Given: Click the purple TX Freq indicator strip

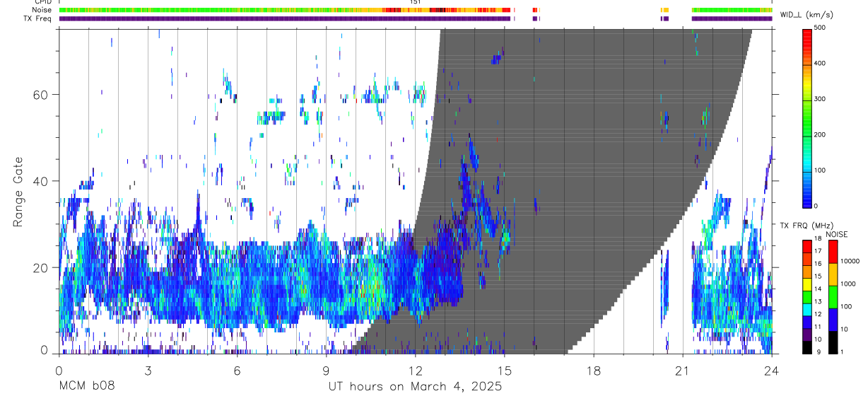Looking at the screenshot, I should (x=415, y=18).
